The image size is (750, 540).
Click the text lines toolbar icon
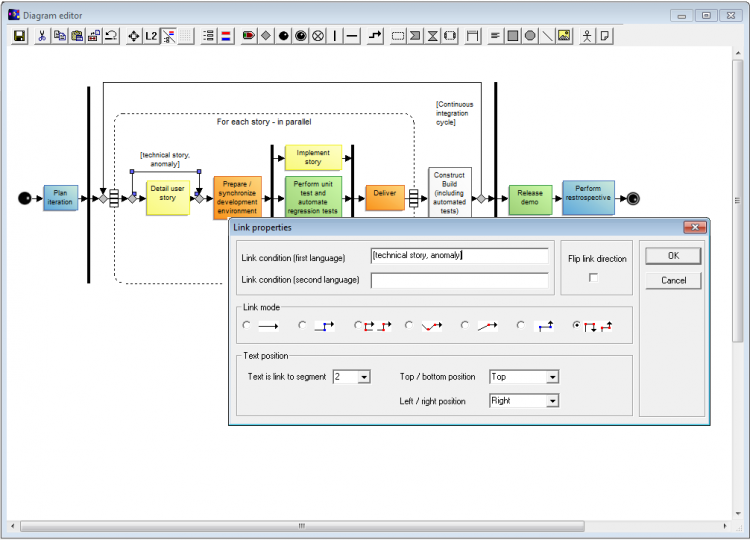click(x=496, y=36)
